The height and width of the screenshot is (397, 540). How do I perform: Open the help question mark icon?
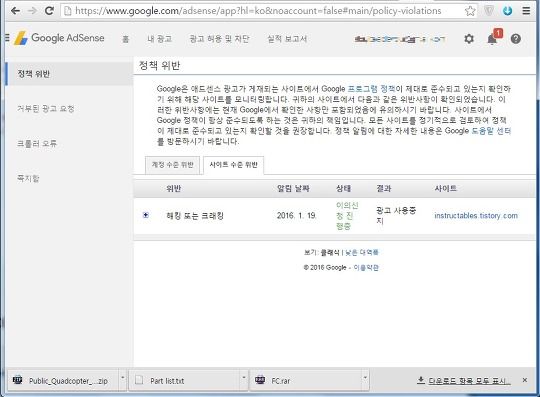point(516,39)
